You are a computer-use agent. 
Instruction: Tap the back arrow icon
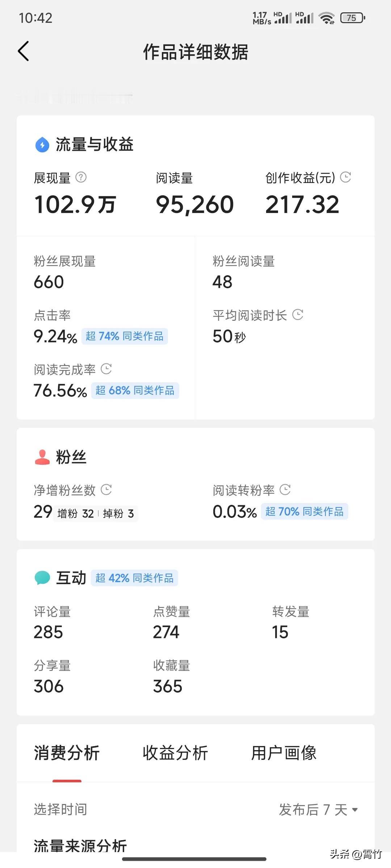click(x=24, y=51)
